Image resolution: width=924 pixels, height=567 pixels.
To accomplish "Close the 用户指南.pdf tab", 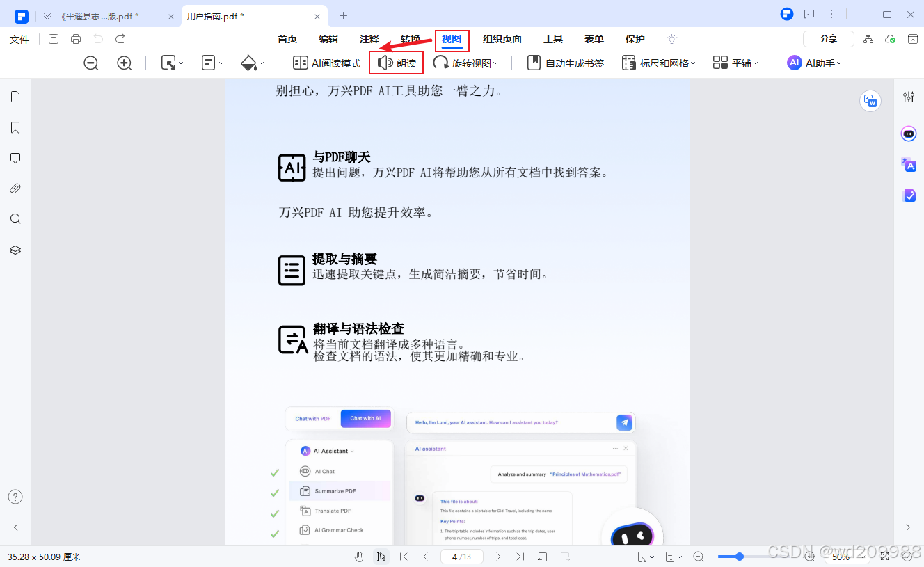I will [317, 16].
